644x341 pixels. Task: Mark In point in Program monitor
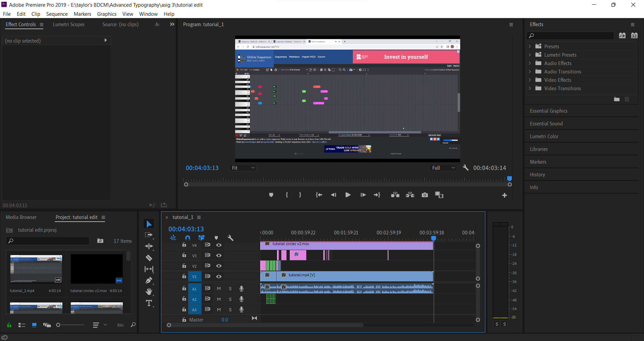pyautogui.click(x=287, y=195)
